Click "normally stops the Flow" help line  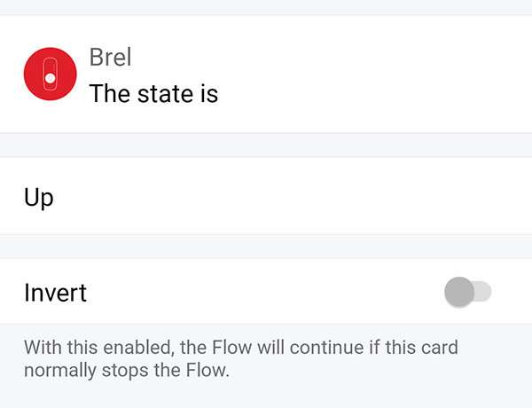[x=127, y=369]
